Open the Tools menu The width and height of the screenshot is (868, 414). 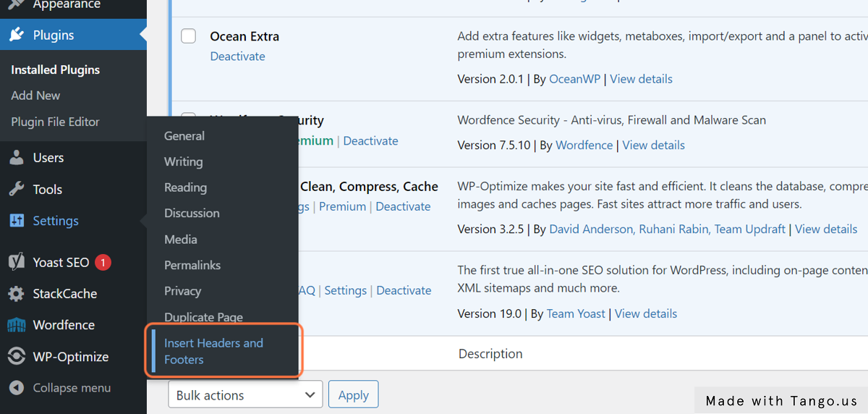pos(48,190)
